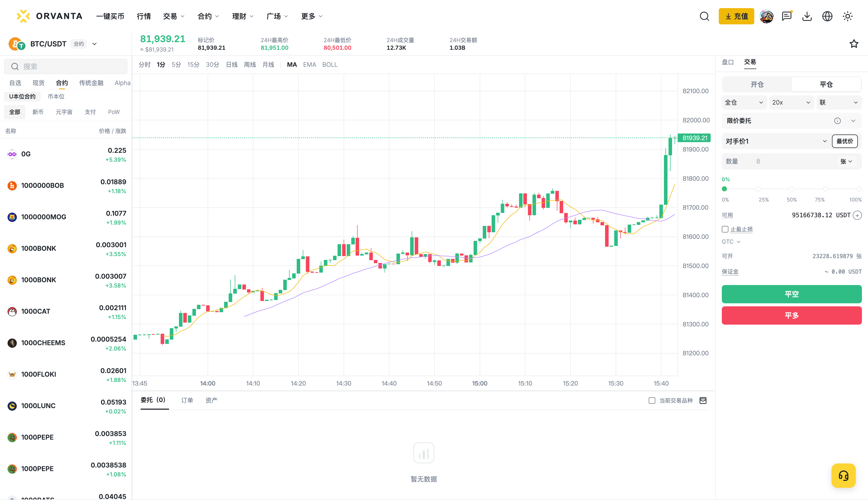
Task: Expand the BTC/USDT pair selector chevron
Action: coord(94,44)
